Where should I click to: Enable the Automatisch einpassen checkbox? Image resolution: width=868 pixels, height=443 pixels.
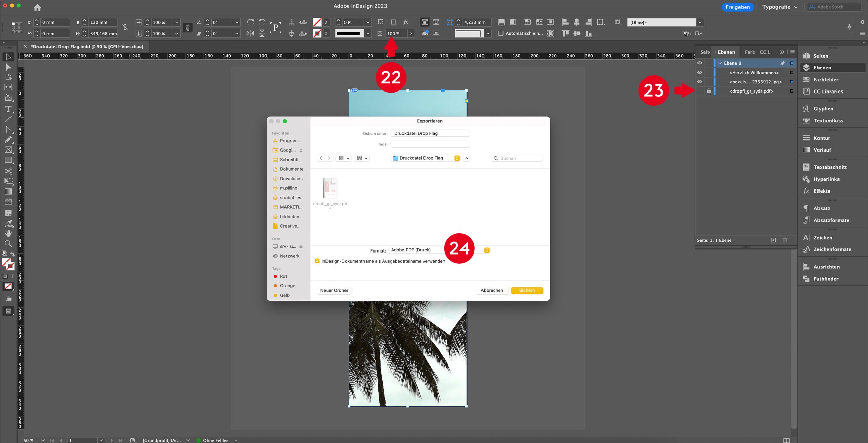(x=500, y=33)
